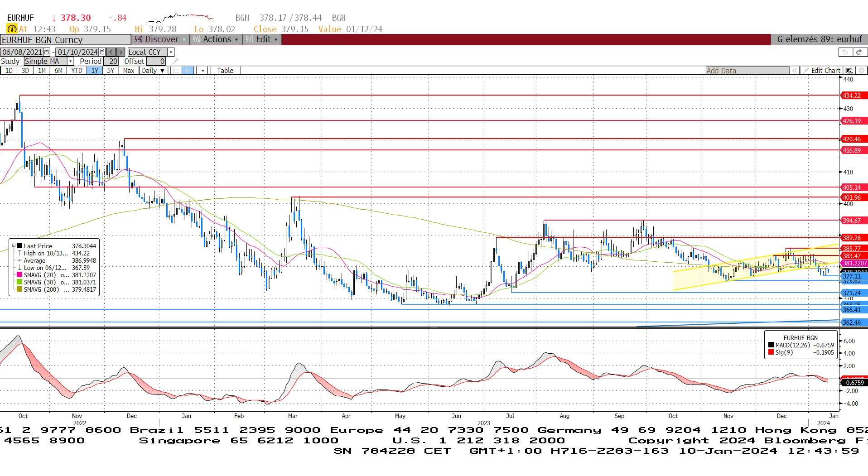This screenshot has width=868, height=476.
Task: Click the SMAVG (30) green swatch
Action: pos(19,282)
